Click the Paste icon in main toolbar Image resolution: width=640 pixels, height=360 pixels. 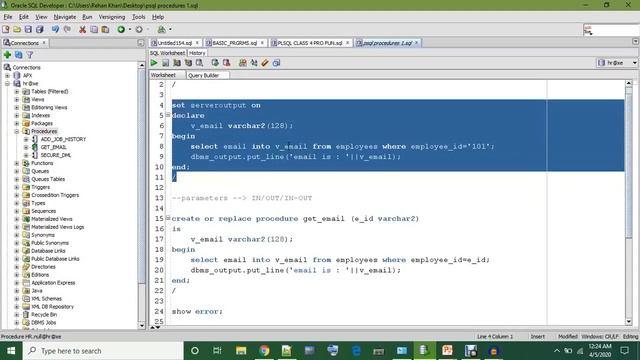[105, 29]
